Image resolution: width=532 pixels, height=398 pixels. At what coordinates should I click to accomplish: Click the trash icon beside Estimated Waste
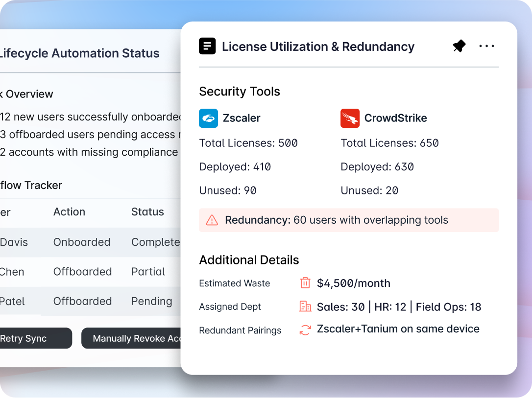[305, 283]
